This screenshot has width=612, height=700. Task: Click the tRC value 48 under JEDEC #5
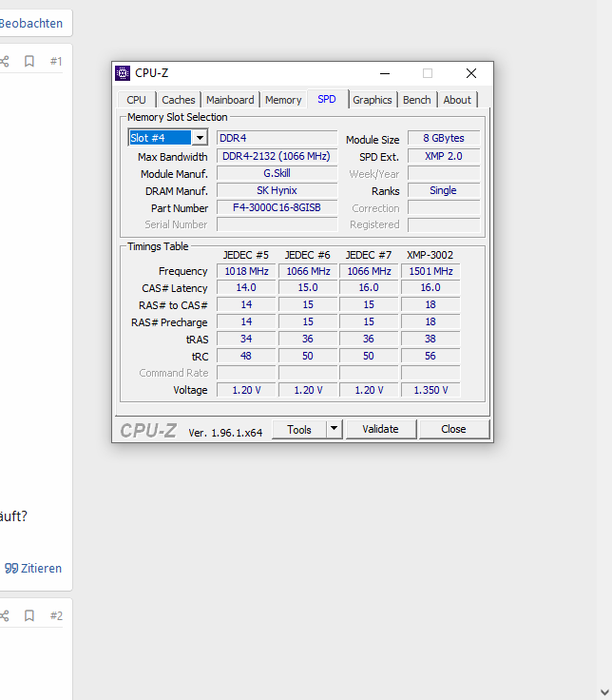coord(246,356)
